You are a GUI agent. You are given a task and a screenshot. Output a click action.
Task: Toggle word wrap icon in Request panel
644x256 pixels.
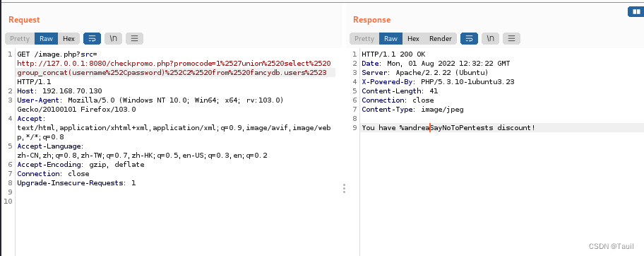92,39
